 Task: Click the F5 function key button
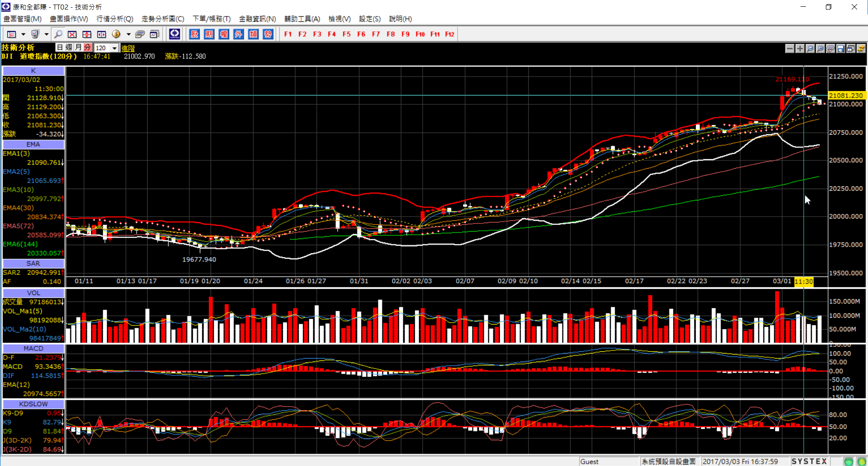click(347, 34)
